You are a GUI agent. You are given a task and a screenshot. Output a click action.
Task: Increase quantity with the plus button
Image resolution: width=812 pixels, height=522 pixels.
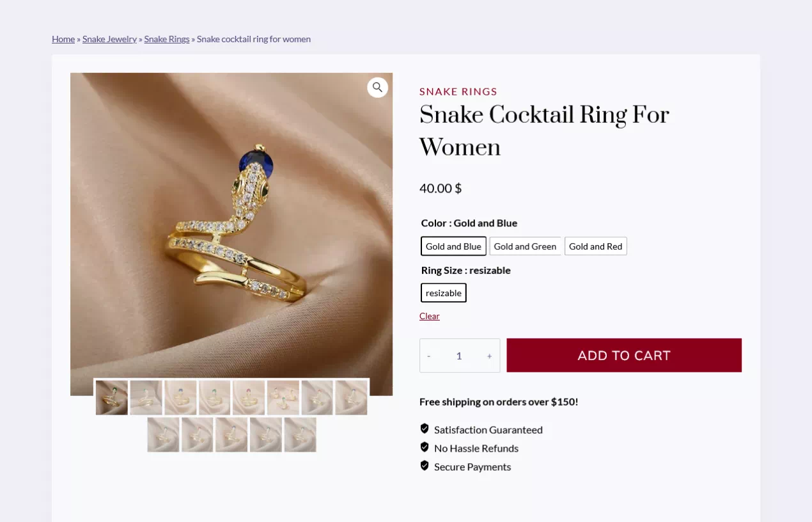coord(489,356)
